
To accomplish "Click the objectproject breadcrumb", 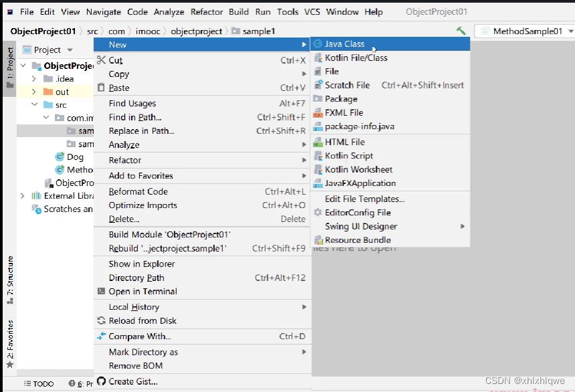I will tap(196, 31).
